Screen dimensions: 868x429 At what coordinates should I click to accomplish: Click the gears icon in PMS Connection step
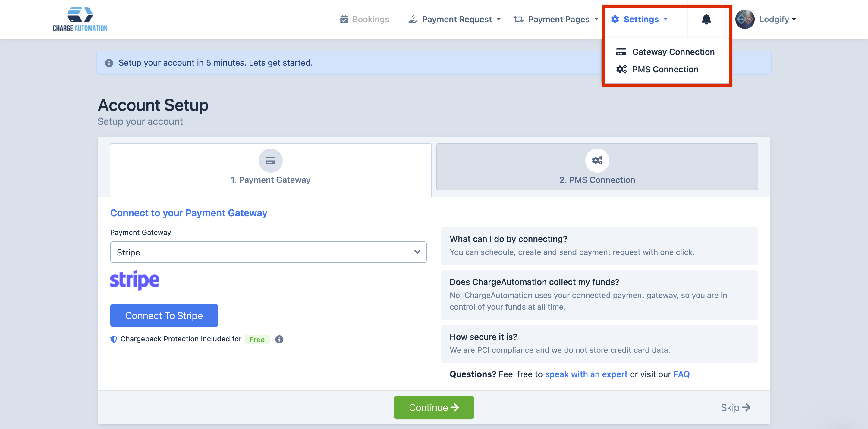tap(597, 161)
